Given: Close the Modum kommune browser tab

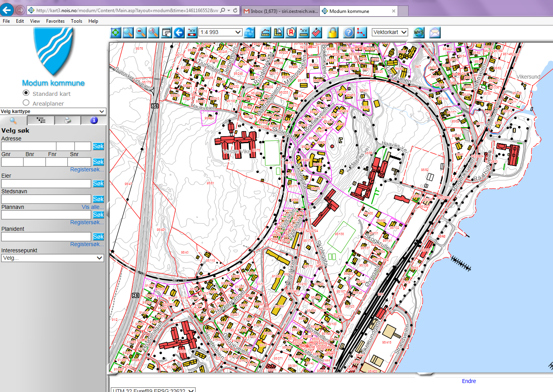Looking at the screenshot, I should [393, 11].
